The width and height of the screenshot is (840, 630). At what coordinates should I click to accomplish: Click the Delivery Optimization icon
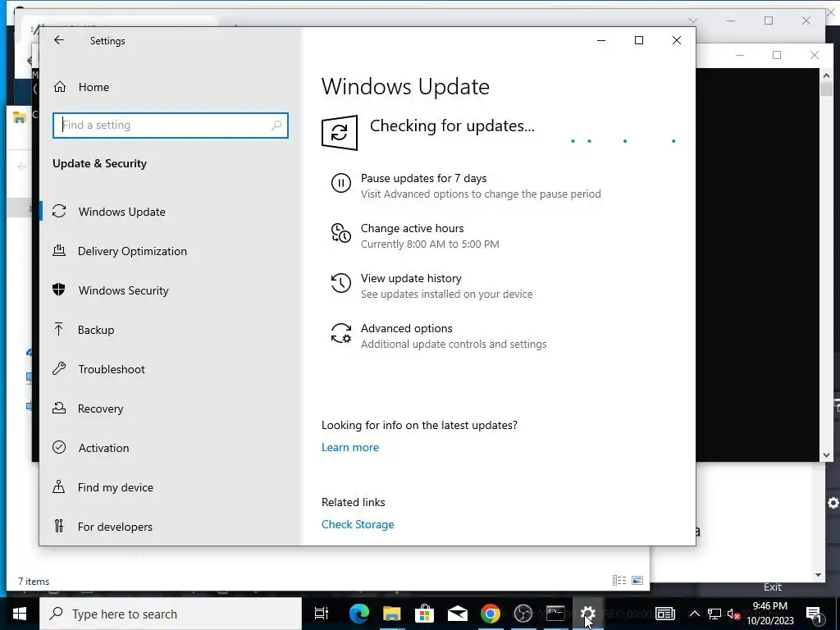tap(59, 250)
